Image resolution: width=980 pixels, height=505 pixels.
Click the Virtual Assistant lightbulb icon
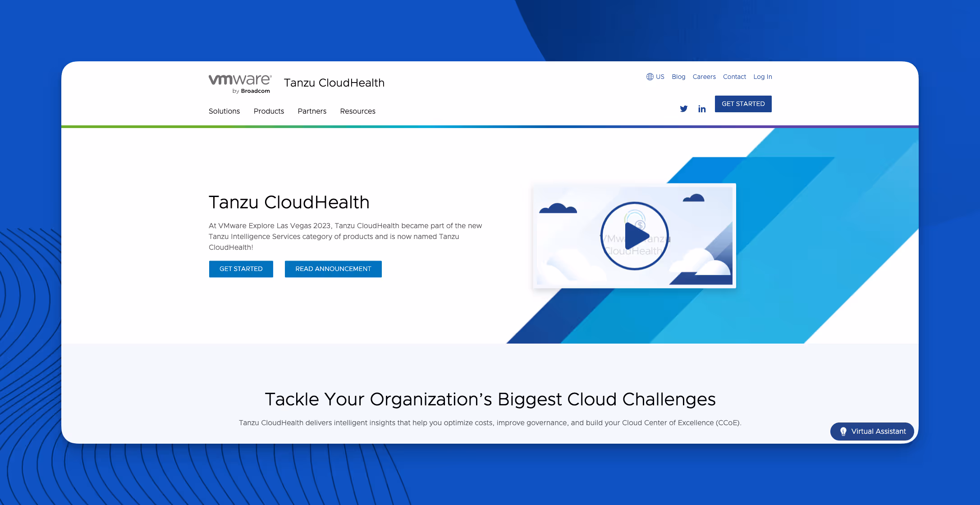[843, 432]
